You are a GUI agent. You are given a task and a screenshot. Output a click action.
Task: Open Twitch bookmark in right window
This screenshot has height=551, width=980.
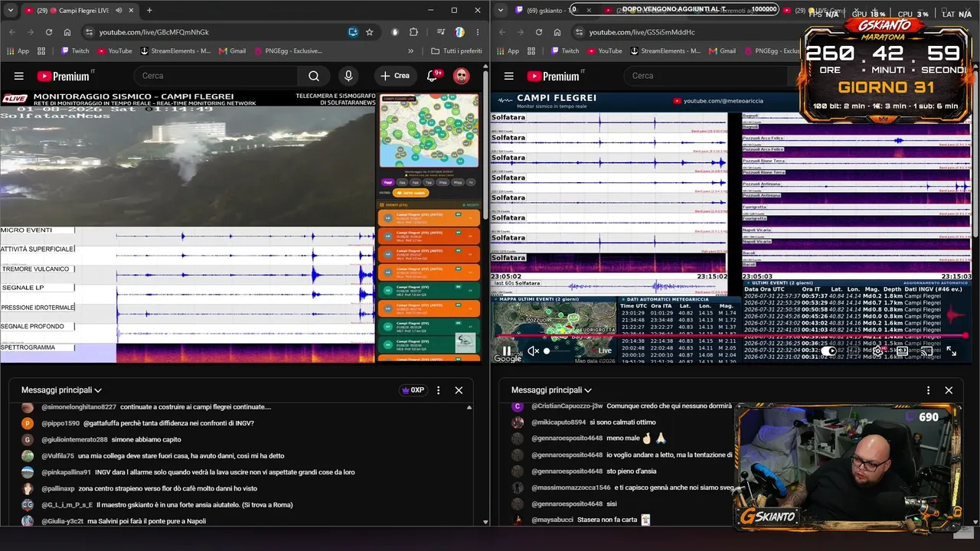[564, 51]
